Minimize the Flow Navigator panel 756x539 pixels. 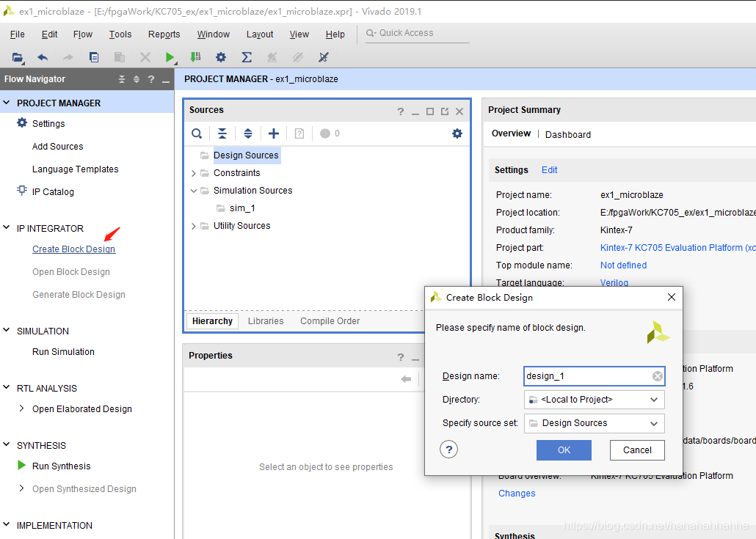pyautogui.click(x=166, y=81)
